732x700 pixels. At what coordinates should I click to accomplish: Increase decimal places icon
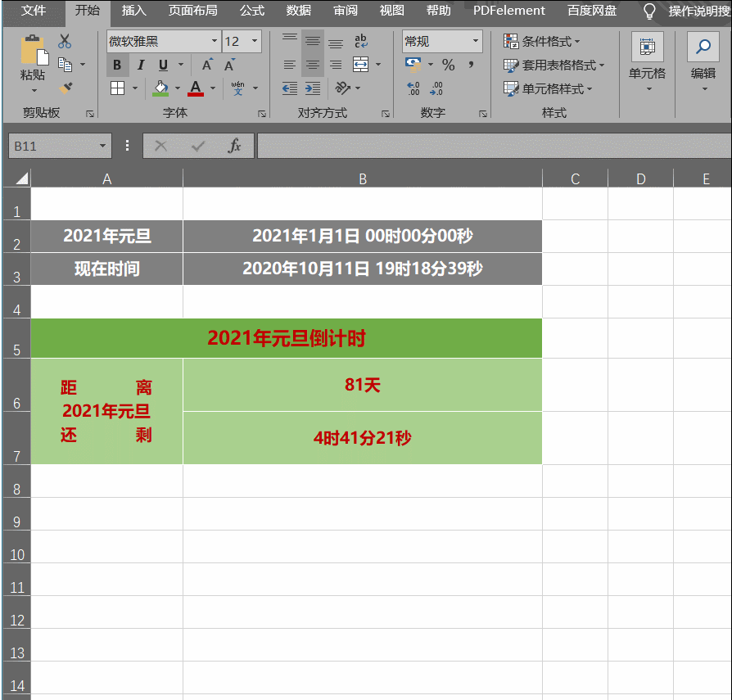click(x=413, y=88)
